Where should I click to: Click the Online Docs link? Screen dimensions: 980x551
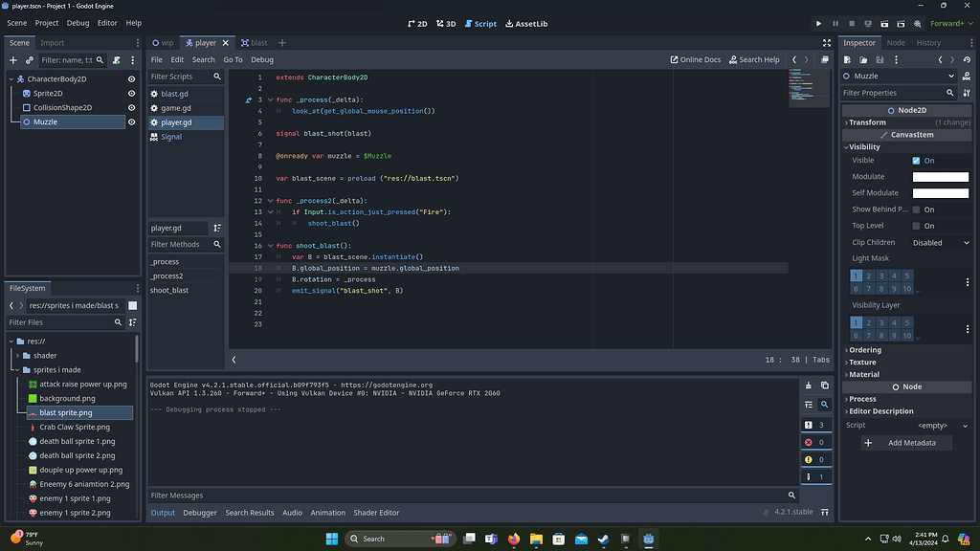(696, 60)
